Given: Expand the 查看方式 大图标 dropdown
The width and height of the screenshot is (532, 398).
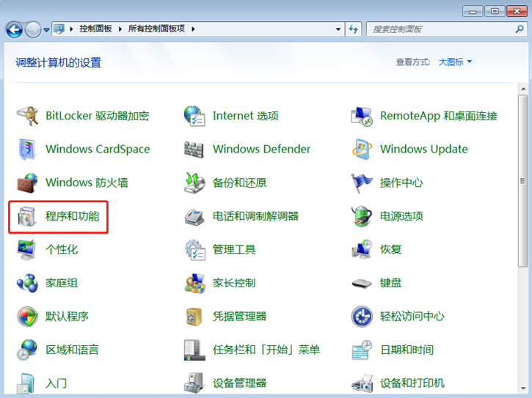Looking at the screenshot, I should pos(456,62).
